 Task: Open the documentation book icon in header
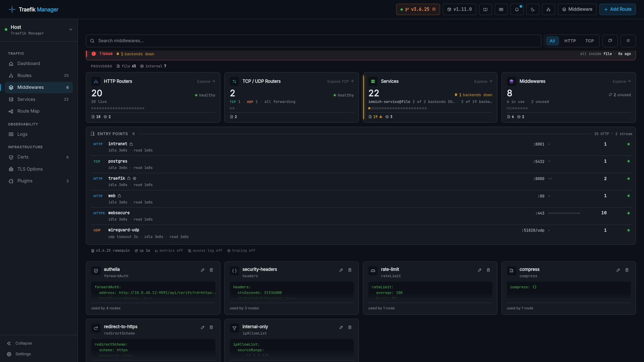[485, 9]
